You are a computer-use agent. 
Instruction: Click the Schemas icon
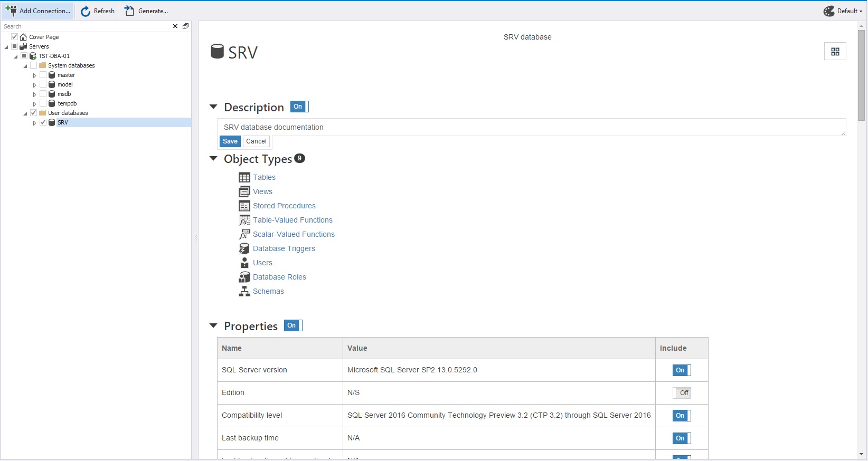[x=244, y=291]
